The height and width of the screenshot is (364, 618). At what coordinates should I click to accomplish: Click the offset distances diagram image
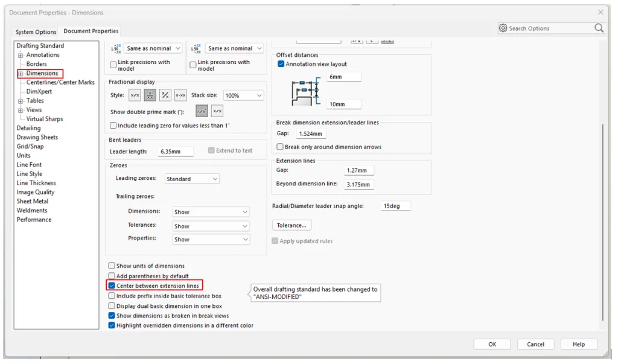point(306,92)
